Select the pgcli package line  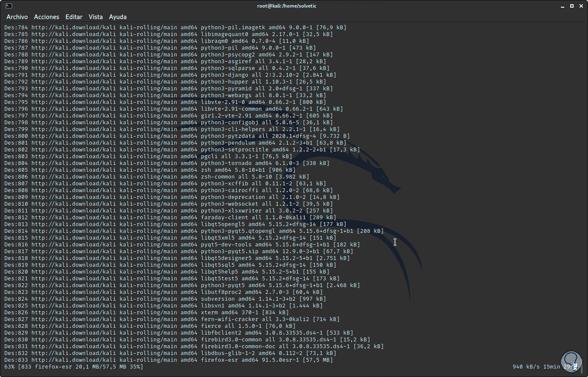148,156
